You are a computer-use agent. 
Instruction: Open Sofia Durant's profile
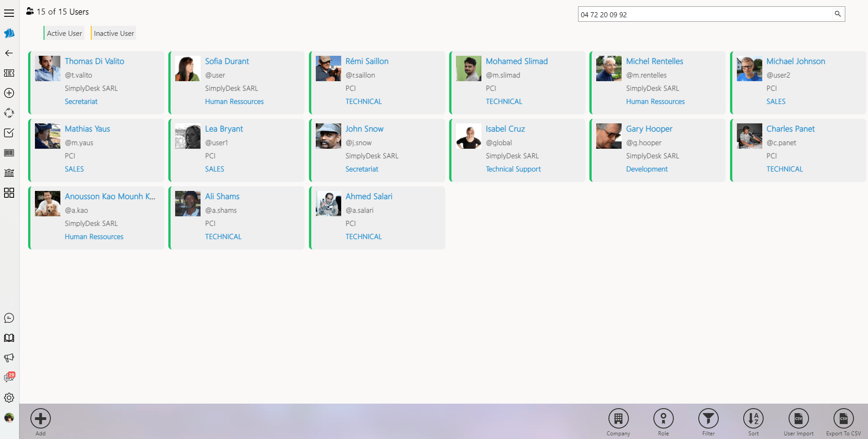pyautogui.click(x=227, y=61)
